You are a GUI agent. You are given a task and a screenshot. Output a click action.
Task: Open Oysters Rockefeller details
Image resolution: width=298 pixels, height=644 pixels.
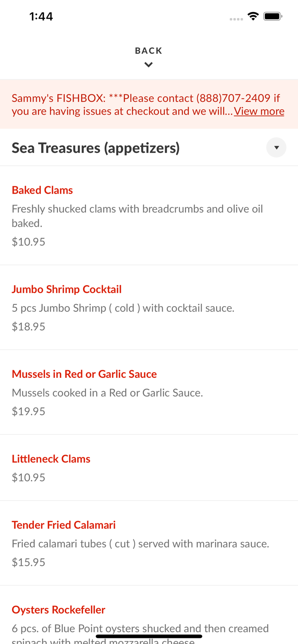(x=58, y=609)
